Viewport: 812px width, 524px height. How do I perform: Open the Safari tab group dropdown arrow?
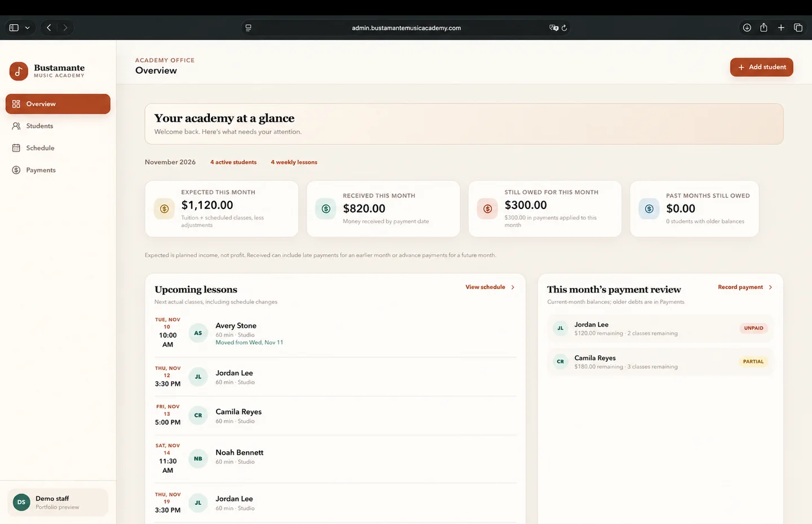point(27,28)
